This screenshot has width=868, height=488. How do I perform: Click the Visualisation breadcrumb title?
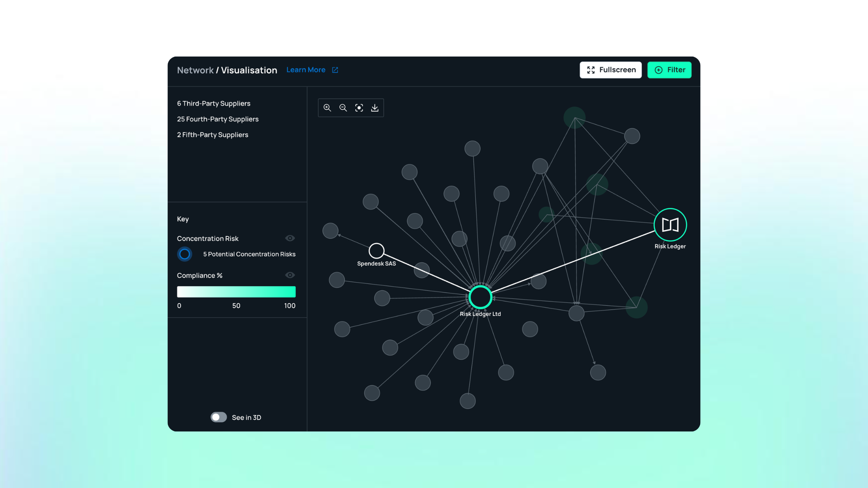[x=249, y=70]
